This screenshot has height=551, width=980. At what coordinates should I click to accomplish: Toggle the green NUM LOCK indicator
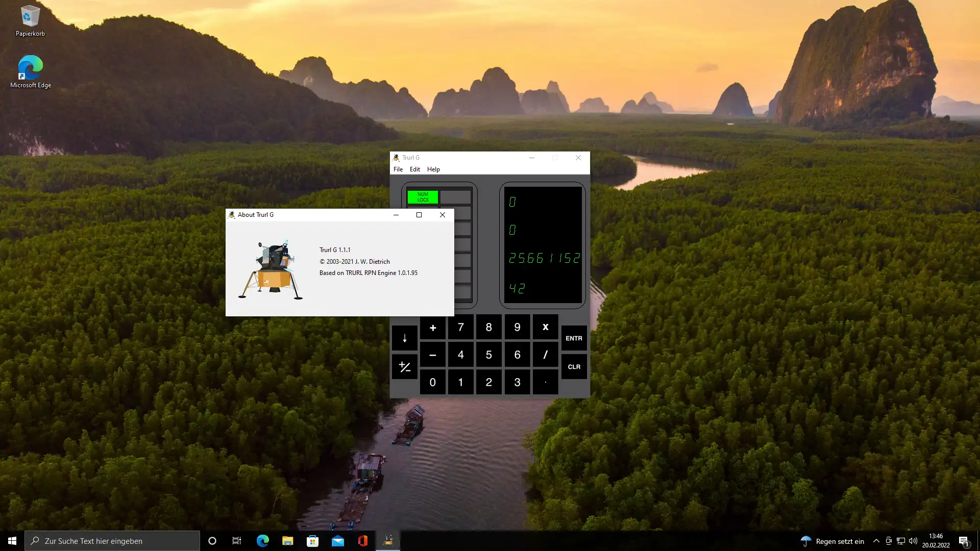point(423,197)
